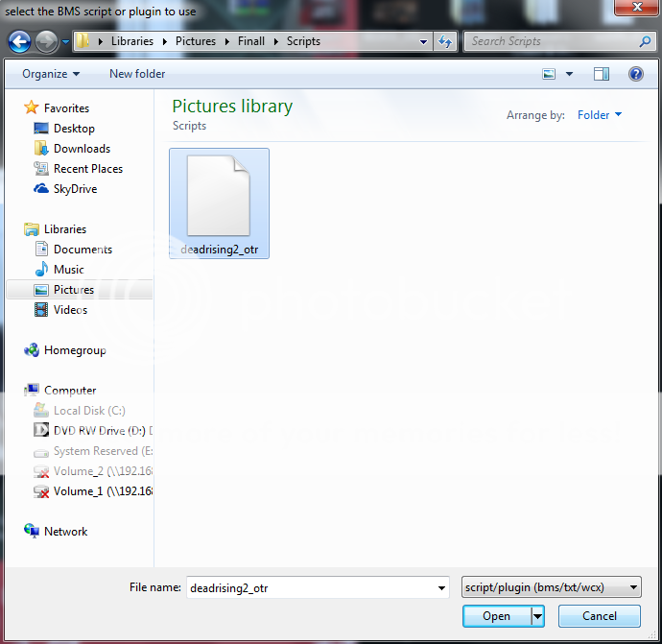Select DVD RW Drive (D:)

pos(93,431)
